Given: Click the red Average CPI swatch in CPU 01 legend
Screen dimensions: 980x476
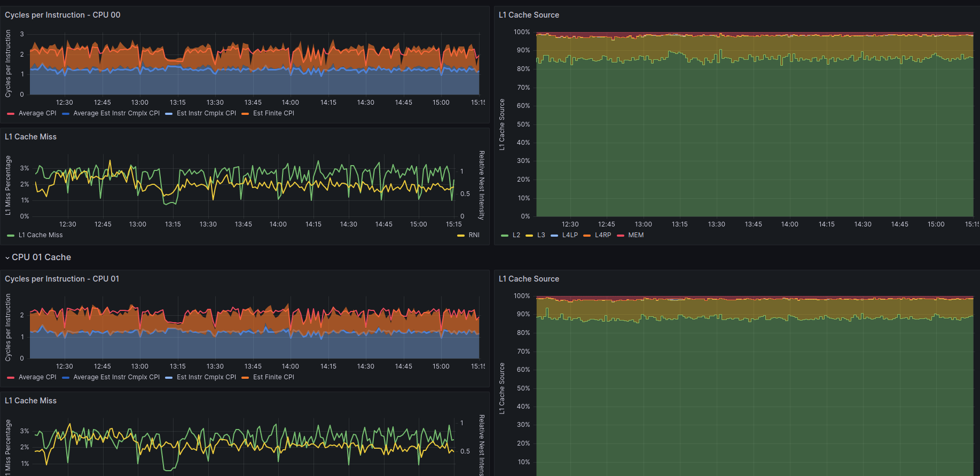Looking at the screenshot, I should (x=11, y=378).
